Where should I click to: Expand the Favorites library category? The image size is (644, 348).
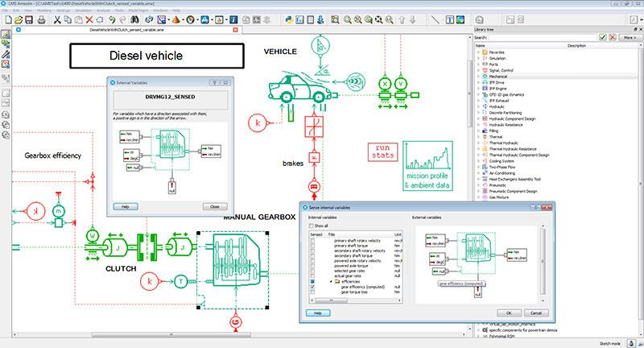point(478,52)
